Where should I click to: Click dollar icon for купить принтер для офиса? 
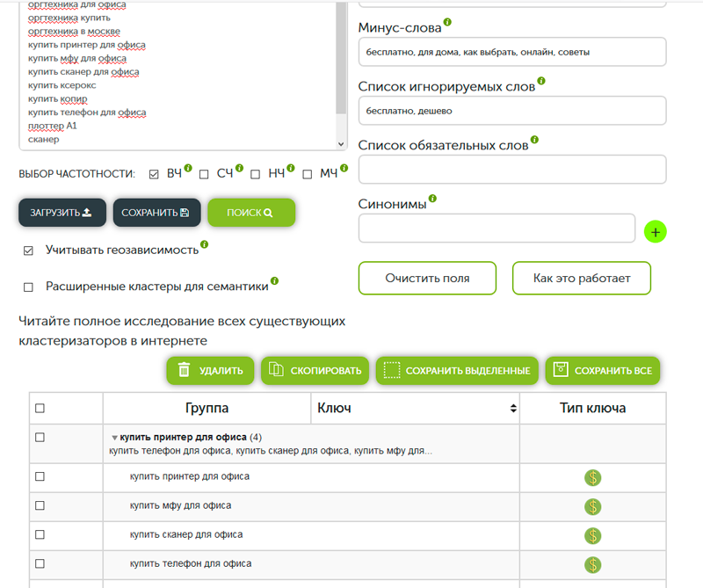point(592,477)
